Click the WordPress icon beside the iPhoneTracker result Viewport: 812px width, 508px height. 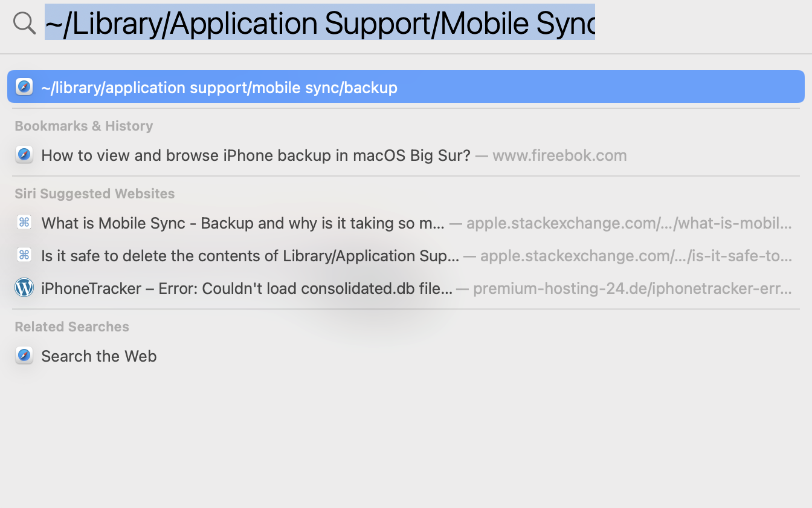(24, 288)
